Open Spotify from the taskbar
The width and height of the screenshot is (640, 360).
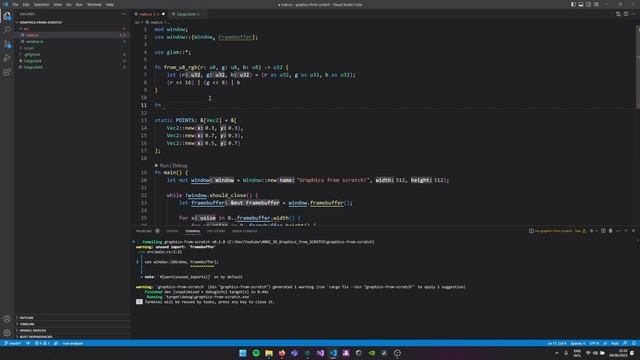(x=256, y=353)
